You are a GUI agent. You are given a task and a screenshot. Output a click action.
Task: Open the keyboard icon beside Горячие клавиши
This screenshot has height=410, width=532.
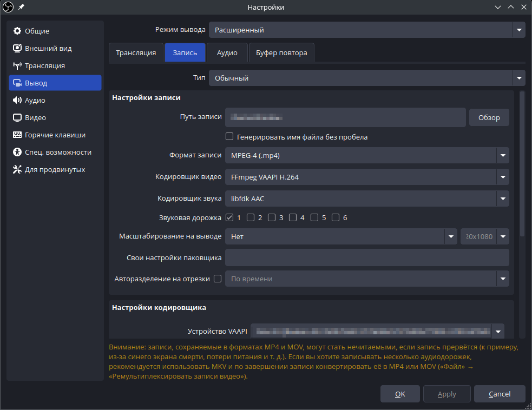click(17, 135)
